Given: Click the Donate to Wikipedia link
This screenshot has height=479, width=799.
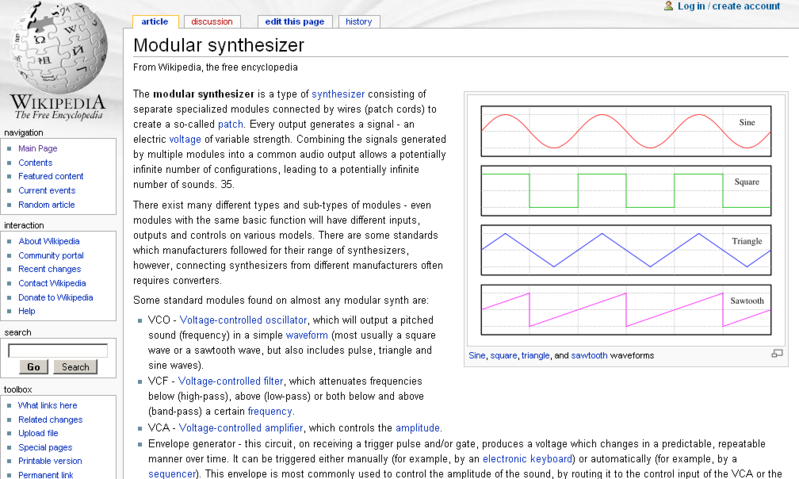Looking at the screenshot, I should point(55,297).
